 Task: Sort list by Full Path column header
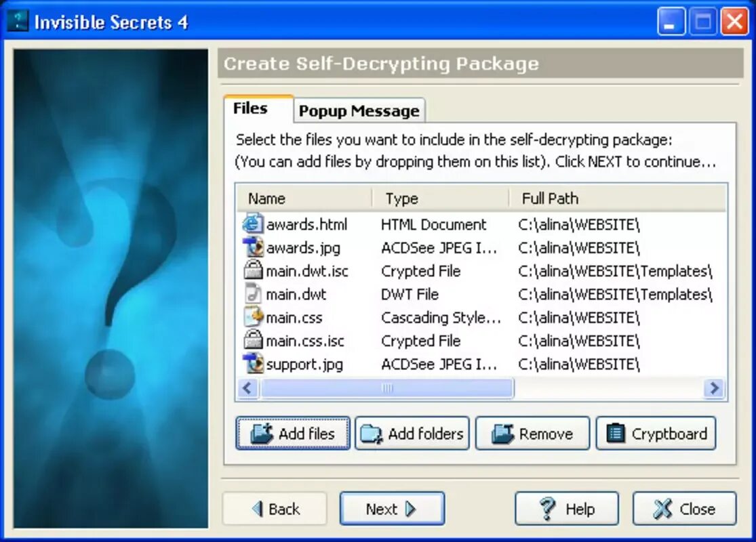618,199
